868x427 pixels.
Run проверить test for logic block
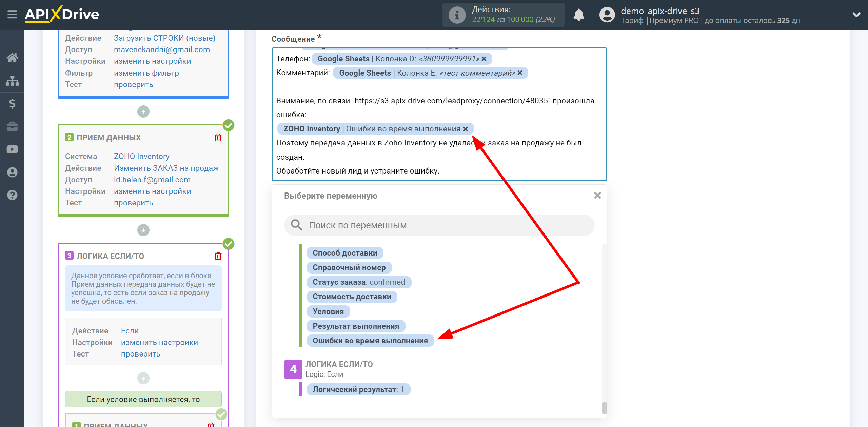click(x=140, y=354)
